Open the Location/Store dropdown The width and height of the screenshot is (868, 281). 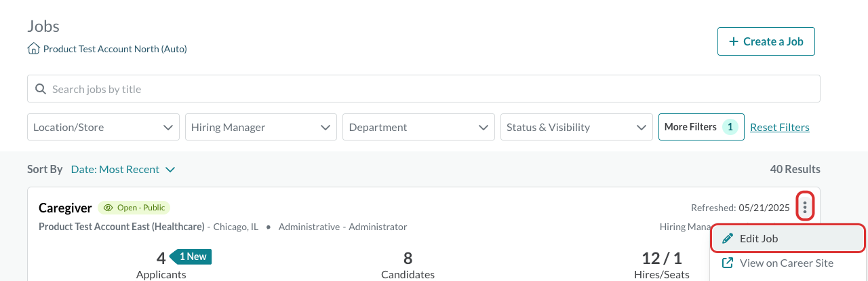point(104,127)
